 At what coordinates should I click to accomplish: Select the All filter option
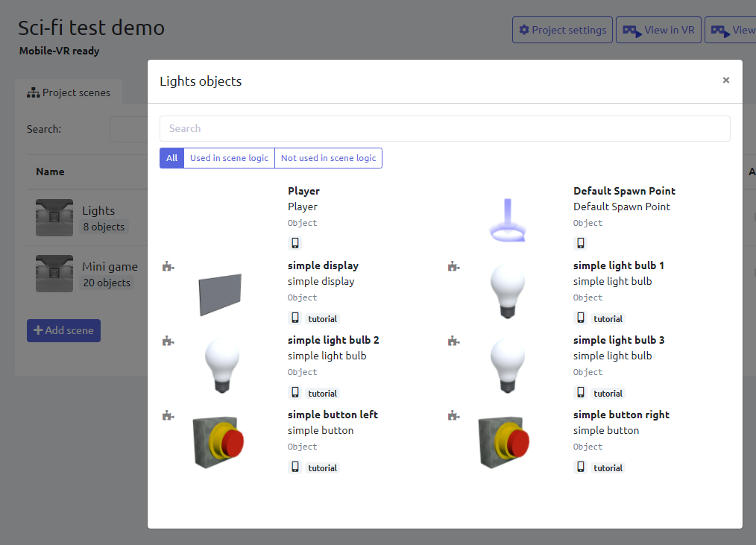click(171, 158)
